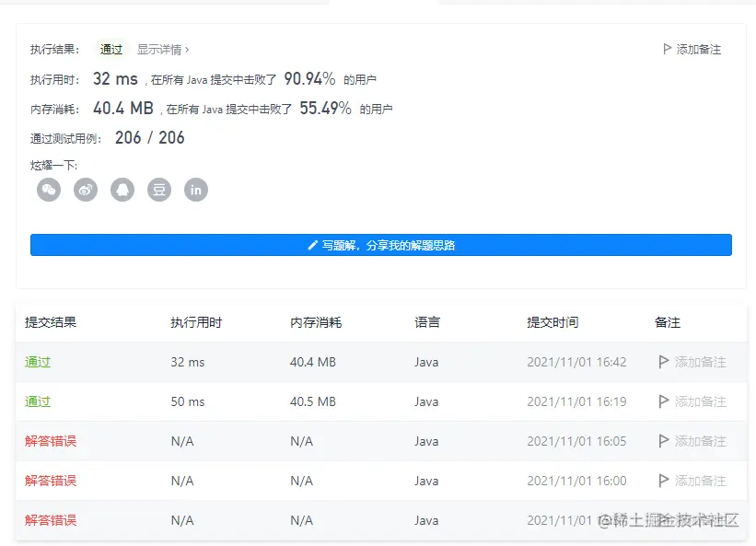Share result via the QQ penguin icon
This screenshot has width=756, height=546.
pyautogui.click(x=122, y=190)
